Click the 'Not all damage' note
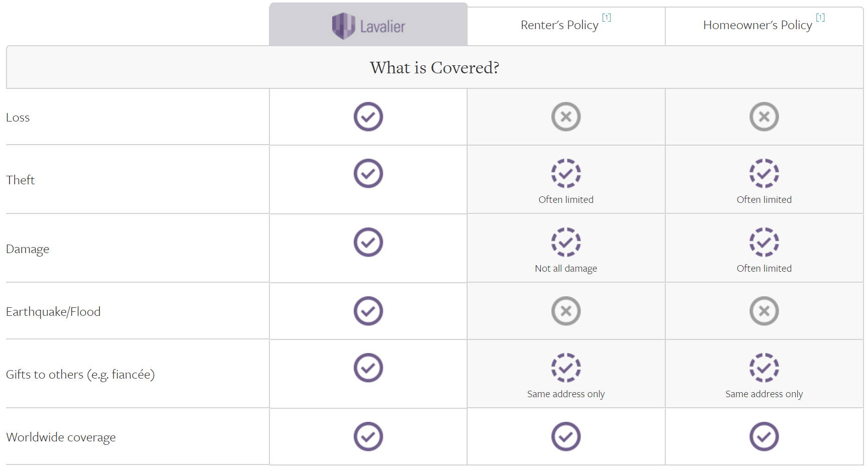 click(x=566, y=269)
